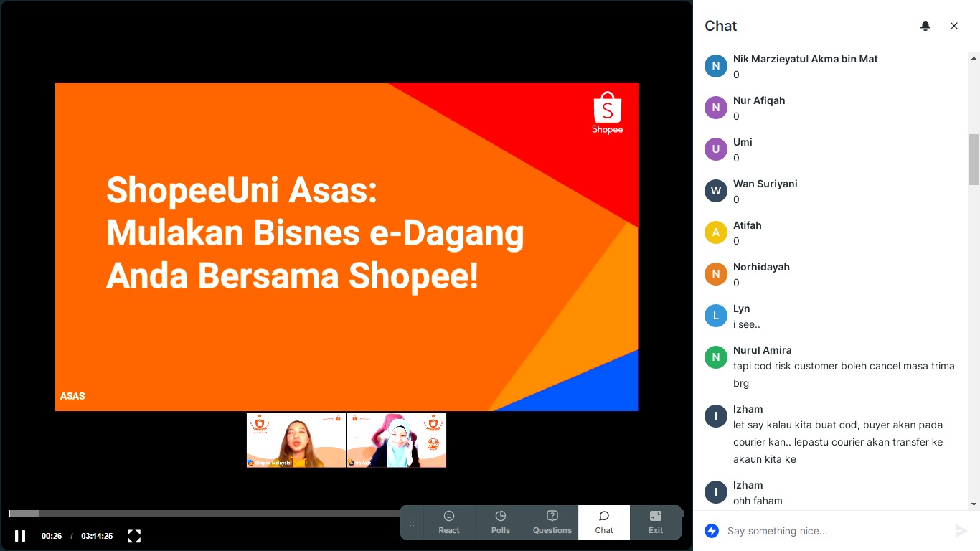
Task: Send the chat message
Action: point(961,531)
